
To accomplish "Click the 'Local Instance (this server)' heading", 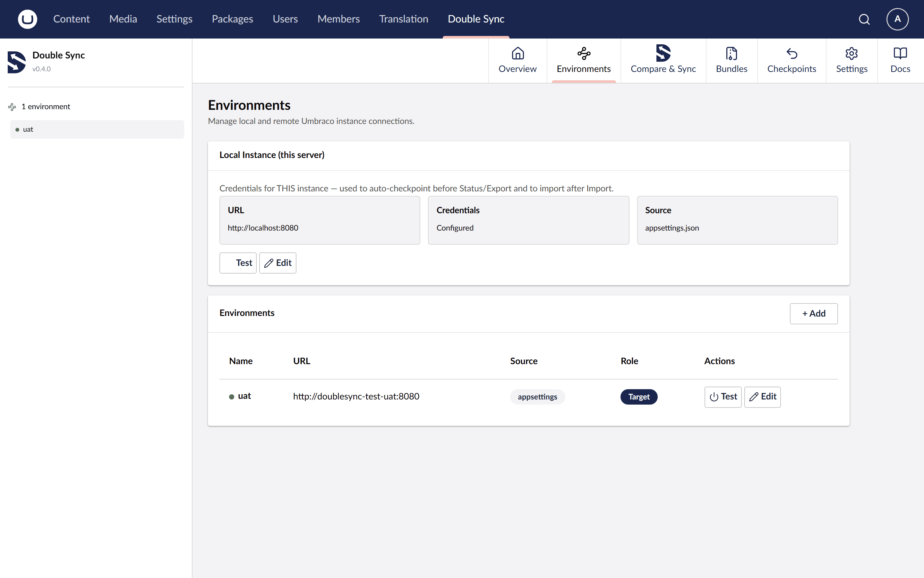I will 272,155.
